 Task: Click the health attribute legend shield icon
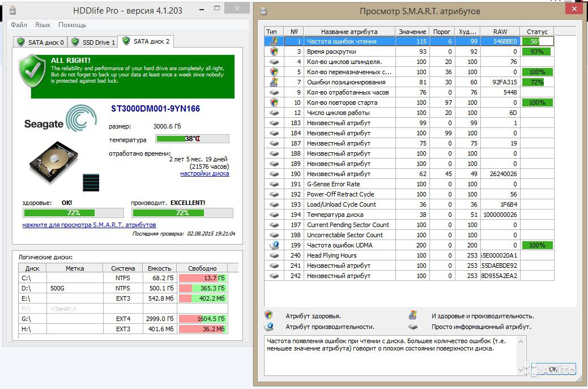point(269,315)
